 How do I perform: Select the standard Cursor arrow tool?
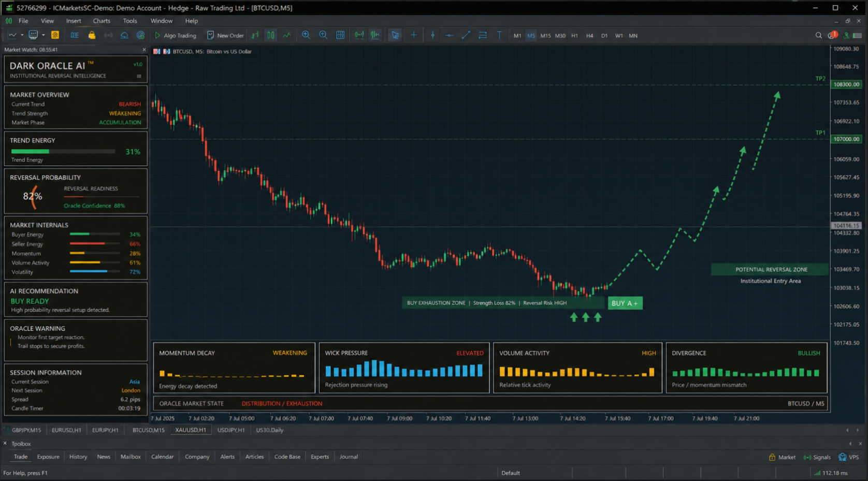tap(395, 35)
